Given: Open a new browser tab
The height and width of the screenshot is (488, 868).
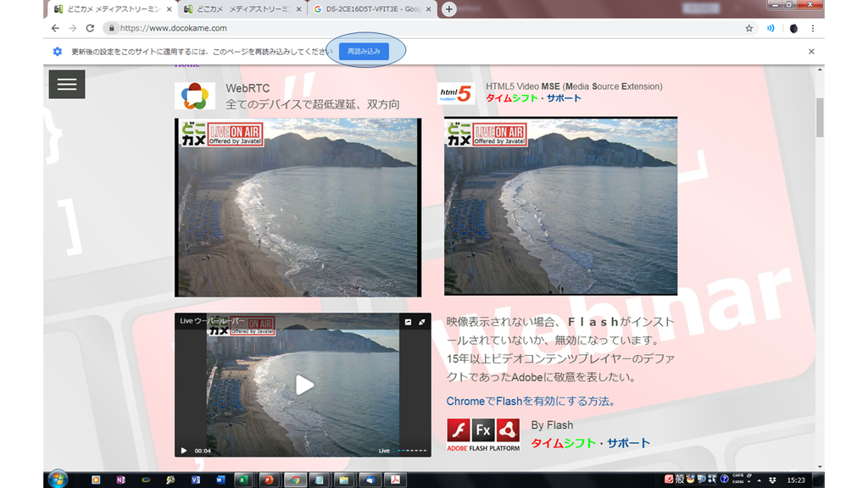Looking at the screenshot, I should coord(449,9).
